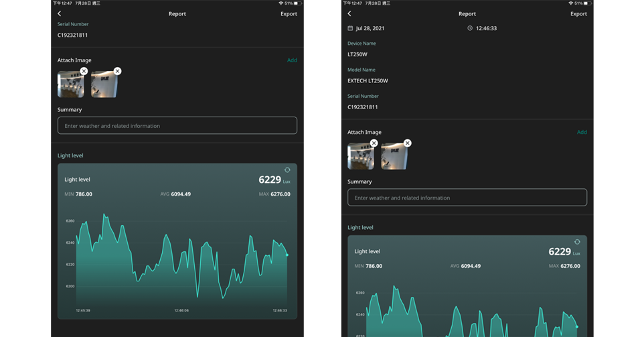This screenshot has height=337, width=644.
Task: Tap Add next to Attach Image, right report
Action: [582, 132]
